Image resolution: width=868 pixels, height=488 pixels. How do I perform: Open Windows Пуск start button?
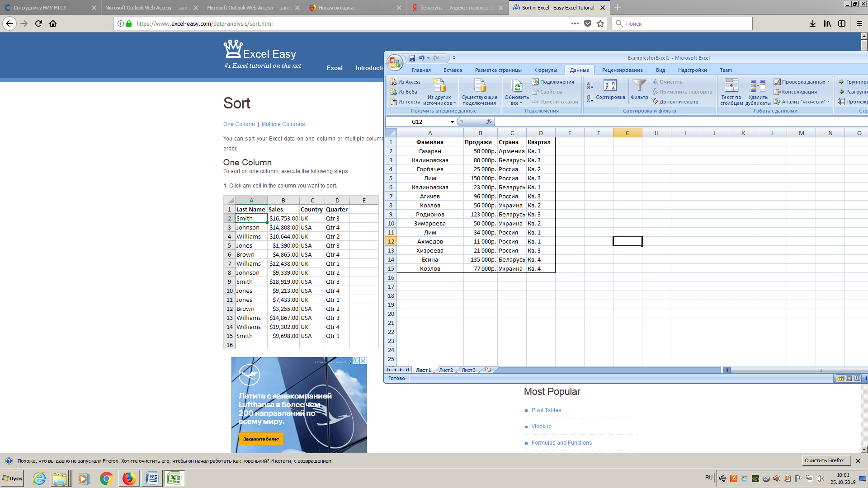[x=13, y=479]
